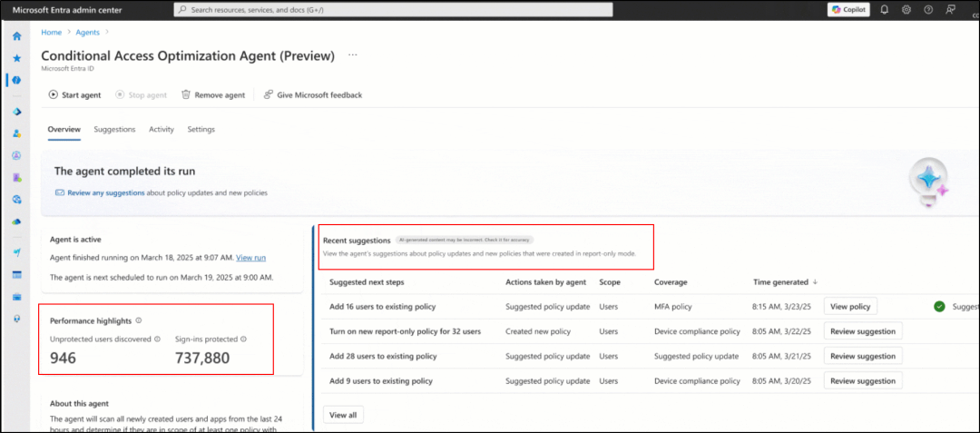Open the purple device sidebar icon
The image size is (980, 433).
pos(17,177)
